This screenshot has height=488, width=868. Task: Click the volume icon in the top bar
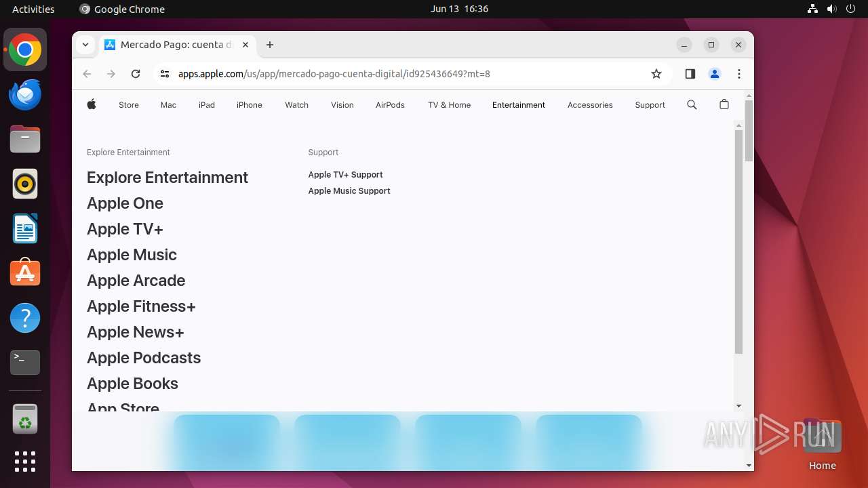point(831,9)
